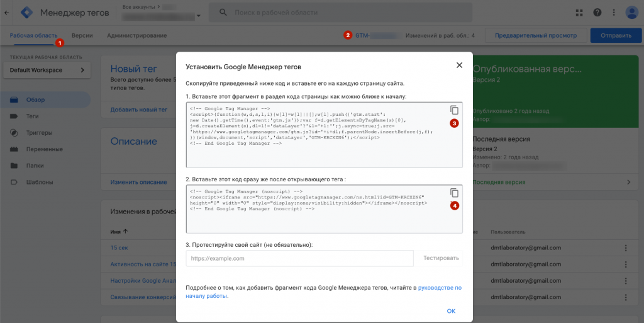Click the Обзор sidebar icon

point(14,100)
